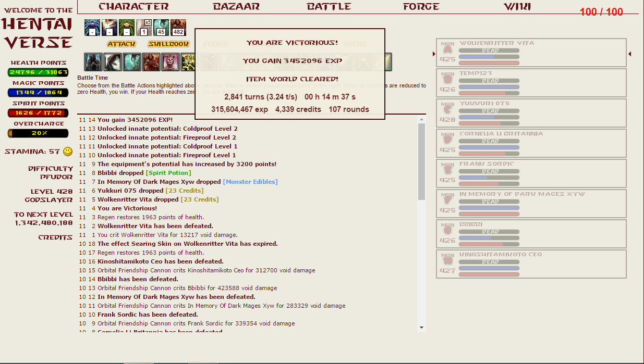Click Temp123's Dead health bar
The image size is (644, 364).
[x=489, y=81]
